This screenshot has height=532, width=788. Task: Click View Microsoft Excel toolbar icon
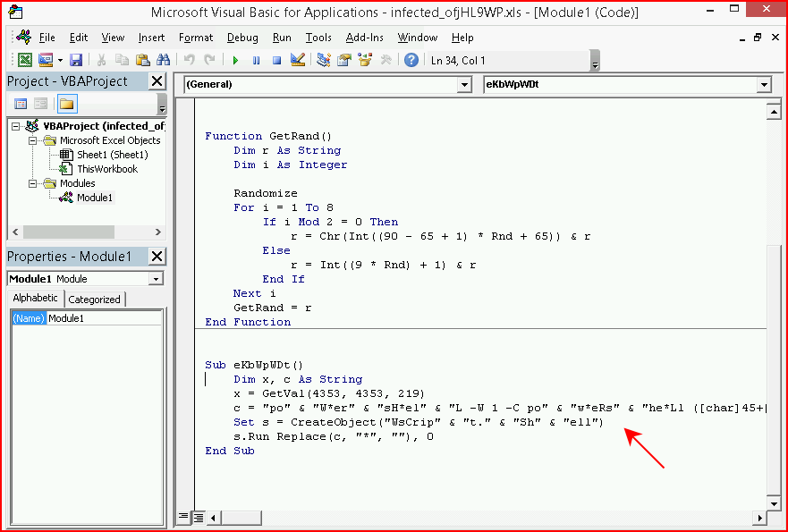[25, 60]
